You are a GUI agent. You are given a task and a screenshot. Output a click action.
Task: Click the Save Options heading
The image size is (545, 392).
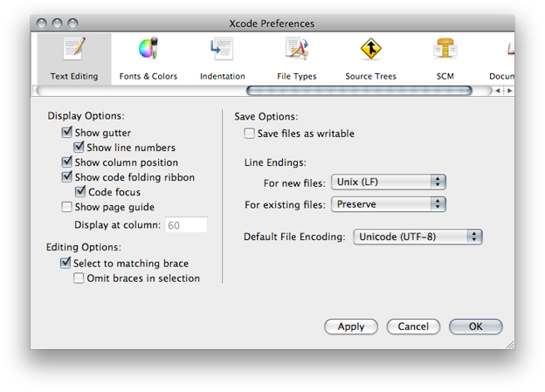(266, 116)
